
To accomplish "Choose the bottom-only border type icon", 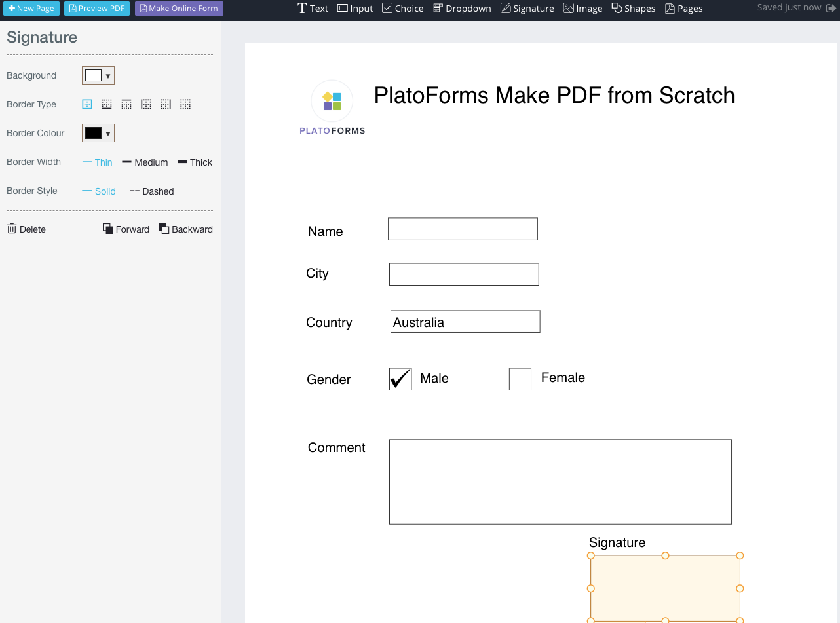I will click(107, 104).
